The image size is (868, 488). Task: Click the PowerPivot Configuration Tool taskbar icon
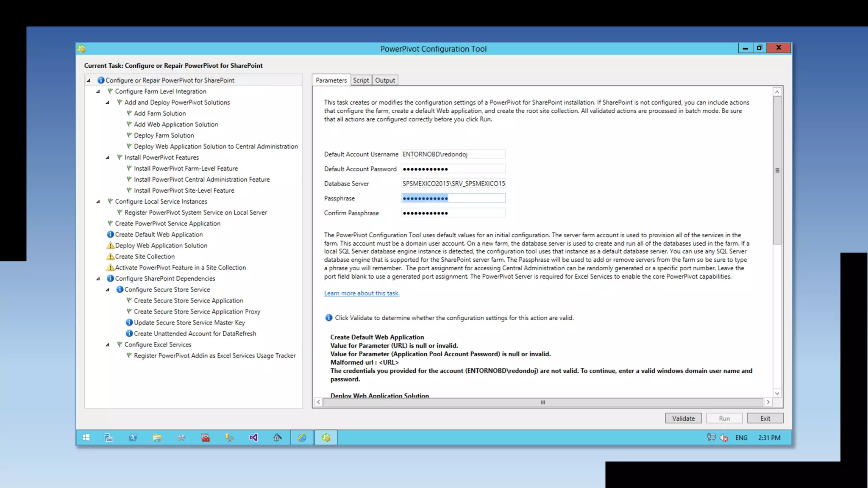pos(326,438)
